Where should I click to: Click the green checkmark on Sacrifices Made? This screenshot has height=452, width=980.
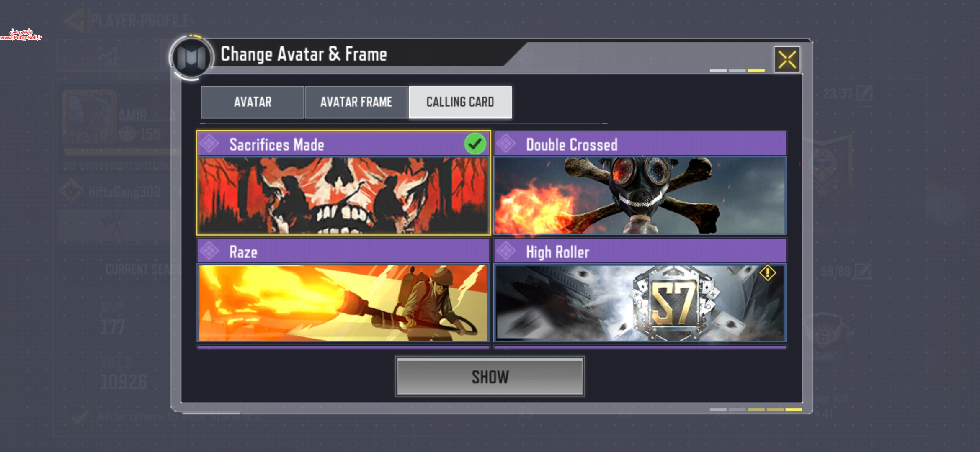tap(475, 144)
